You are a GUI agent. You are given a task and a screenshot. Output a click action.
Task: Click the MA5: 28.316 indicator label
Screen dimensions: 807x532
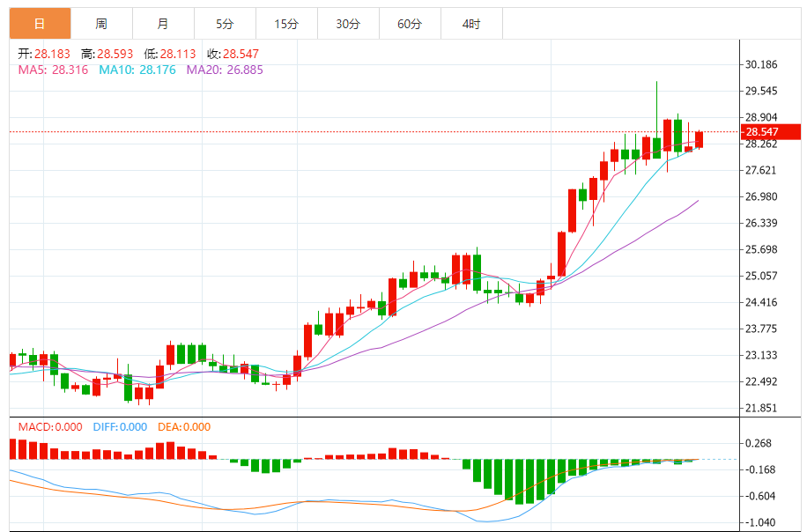tap(53, 70)
